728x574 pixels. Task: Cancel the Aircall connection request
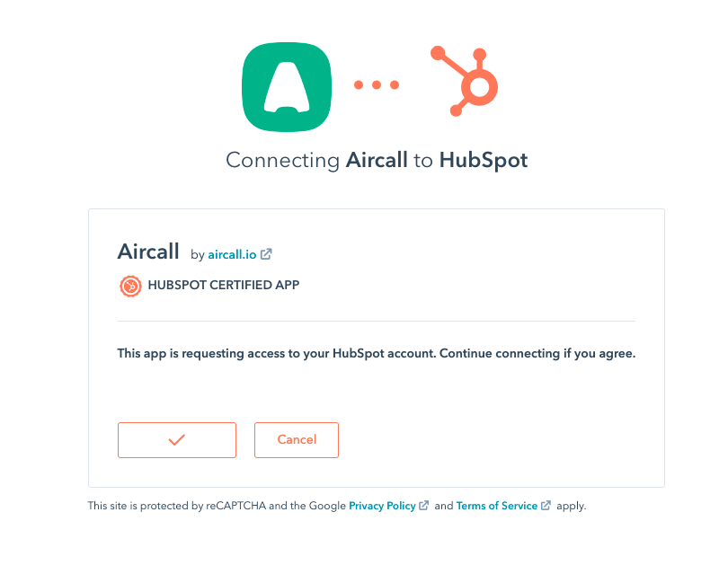click(297, 440)
